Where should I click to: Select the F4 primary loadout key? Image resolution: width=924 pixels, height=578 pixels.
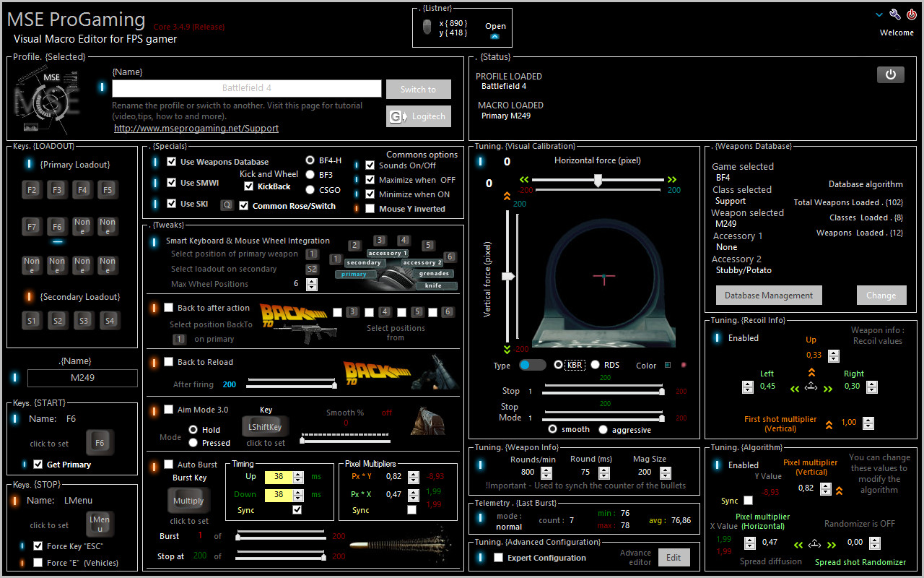click(82, 190)
